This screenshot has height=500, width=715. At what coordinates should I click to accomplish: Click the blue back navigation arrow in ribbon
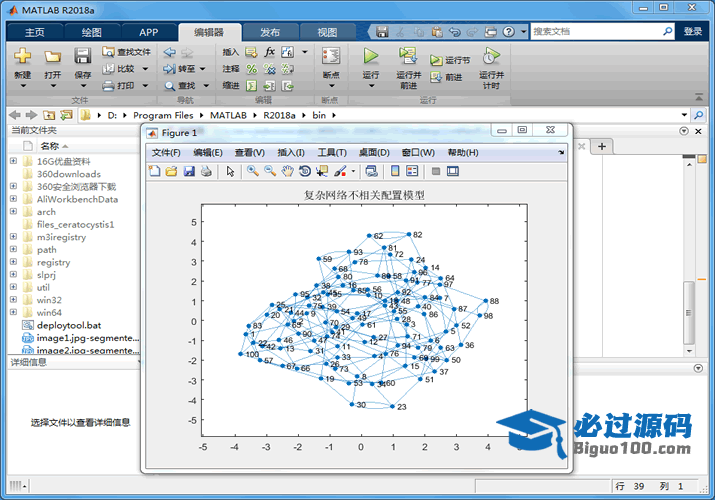point(170,52)
